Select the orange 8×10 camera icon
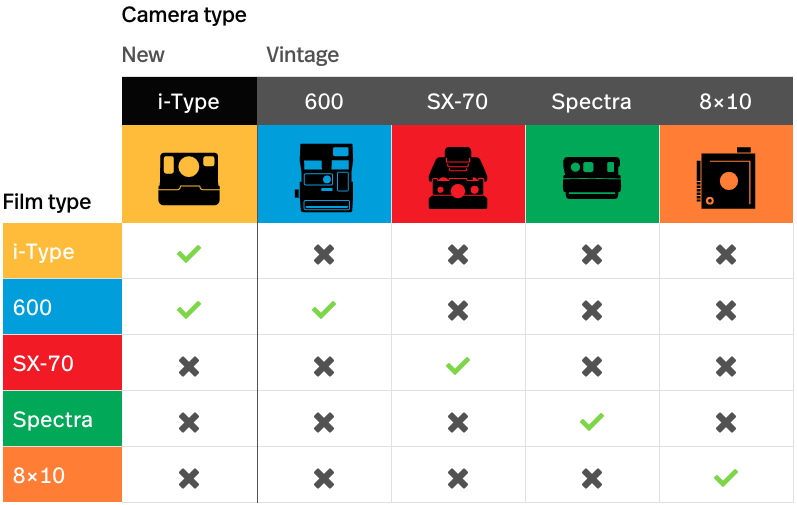The height and width of the screenshot is (505, 797). click(x=725, y=178)
